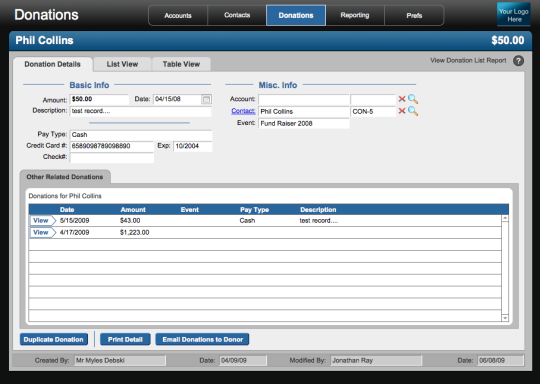This screenshot has height=384, width=540.
Task: Sort by Amount column header
Action: point(133,209)
